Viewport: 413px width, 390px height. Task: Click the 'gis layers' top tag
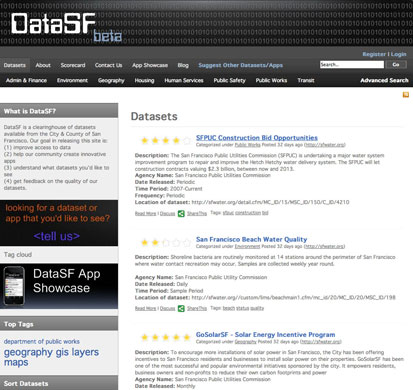click(x=77, y=352)
